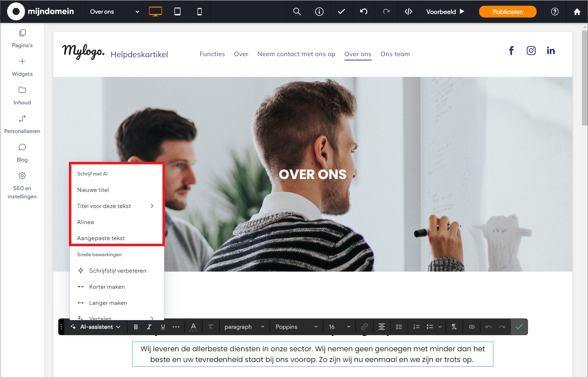Toggle italic formatting
Viewport: 588px width, 377px height.
[x=149, y=327]
